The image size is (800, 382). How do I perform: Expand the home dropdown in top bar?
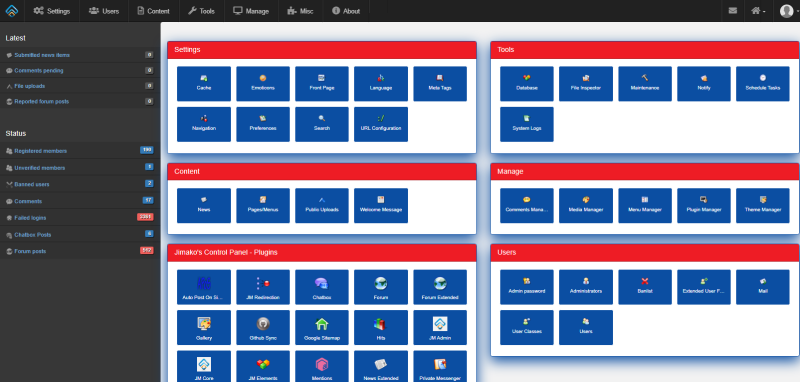pos(758,11)
